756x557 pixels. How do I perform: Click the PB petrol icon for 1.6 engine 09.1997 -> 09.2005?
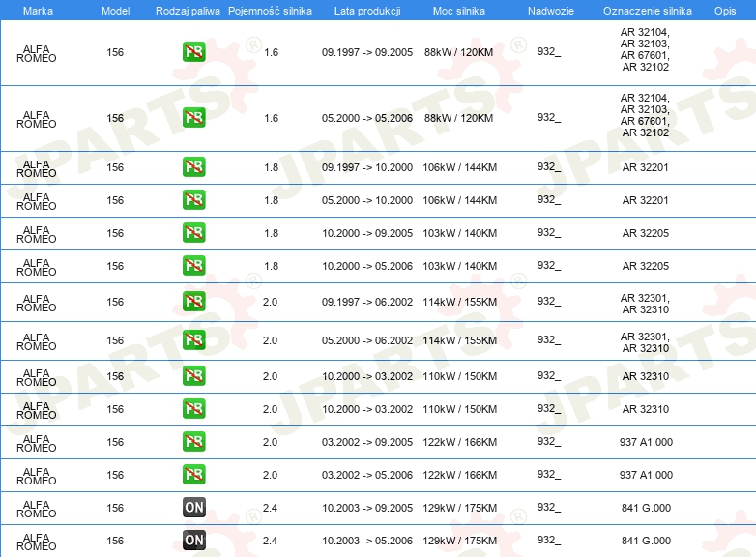click(193, 52)
